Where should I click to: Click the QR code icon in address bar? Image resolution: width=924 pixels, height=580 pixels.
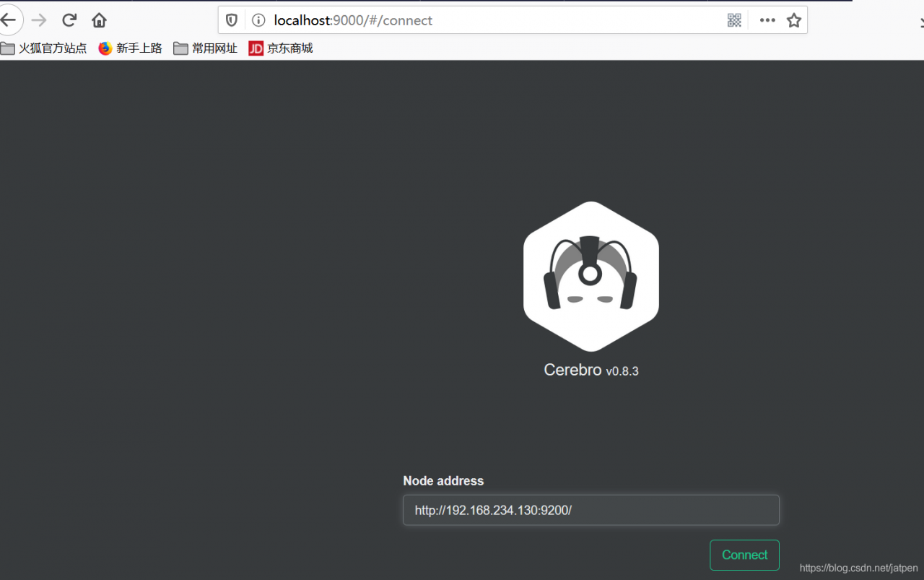pos(734,20)
